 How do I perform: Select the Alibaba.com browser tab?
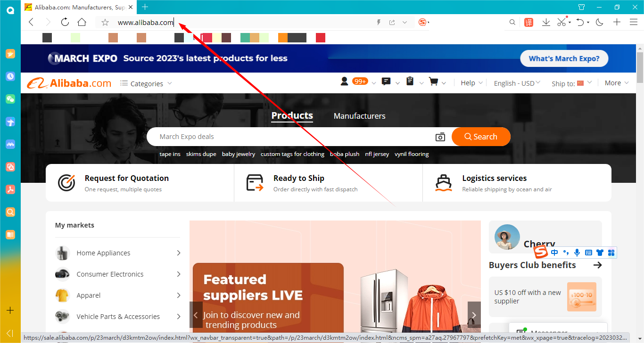79,8
